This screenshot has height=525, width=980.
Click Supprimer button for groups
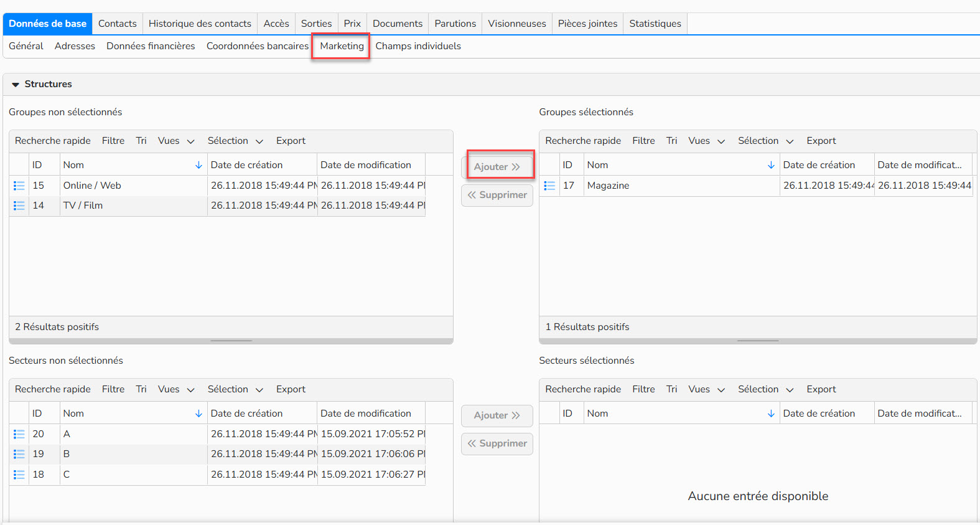pyautogui.click(x=497, y=195)
